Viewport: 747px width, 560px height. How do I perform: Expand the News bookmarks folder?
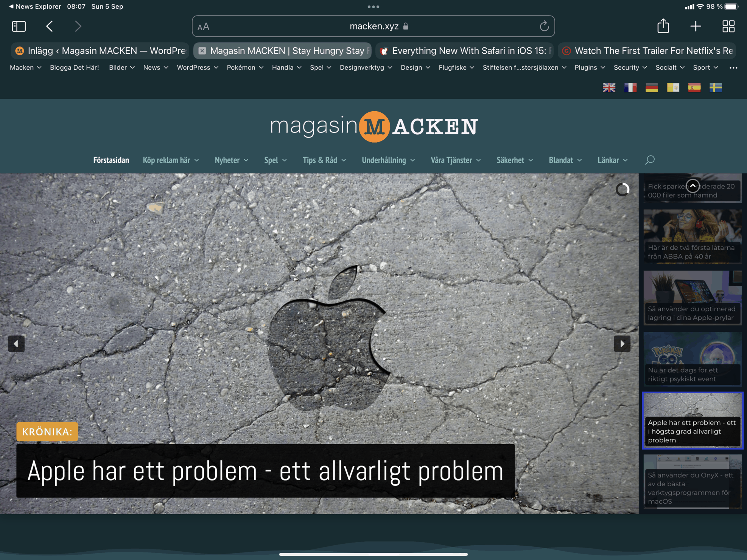point(156,67)
